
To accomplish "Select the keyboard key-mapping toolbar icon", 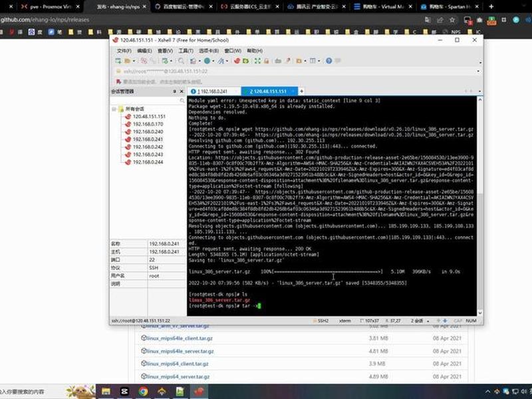I will (x=278, y=61).
